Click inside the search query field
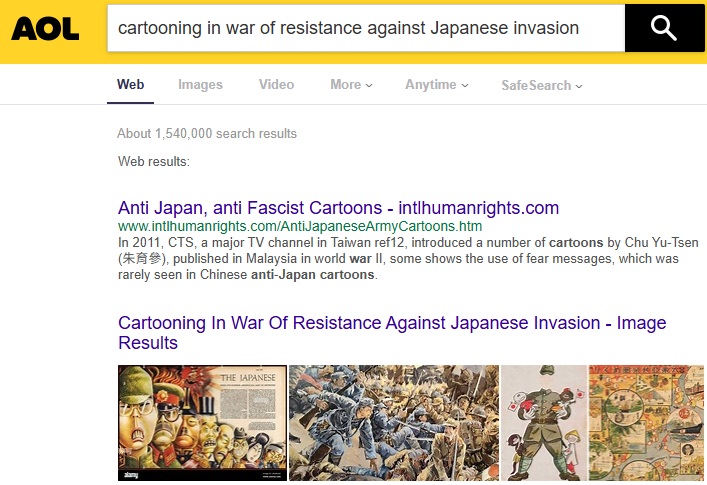The height and width of the screenshot is (485, 707). coord(366,28)
